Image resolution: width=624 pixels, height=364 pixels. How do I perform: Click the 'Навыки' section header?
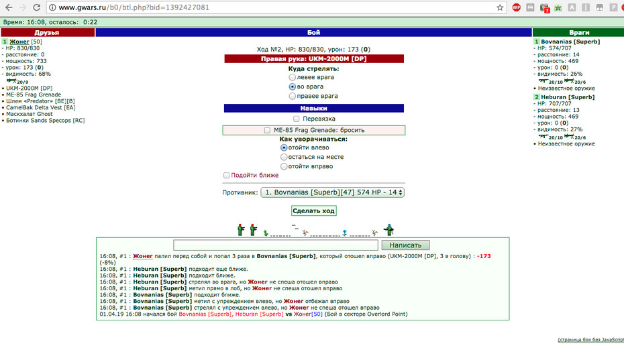[313, 108]
